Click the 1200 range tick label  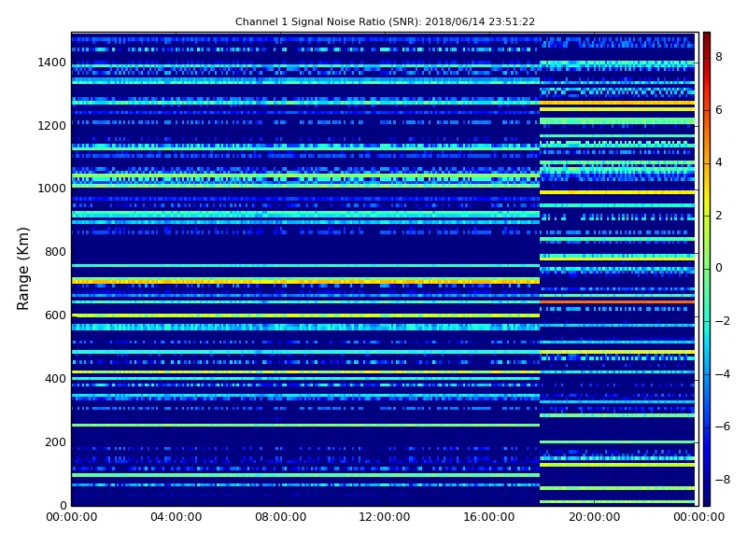pyautogui.click(x=52, y=126)
